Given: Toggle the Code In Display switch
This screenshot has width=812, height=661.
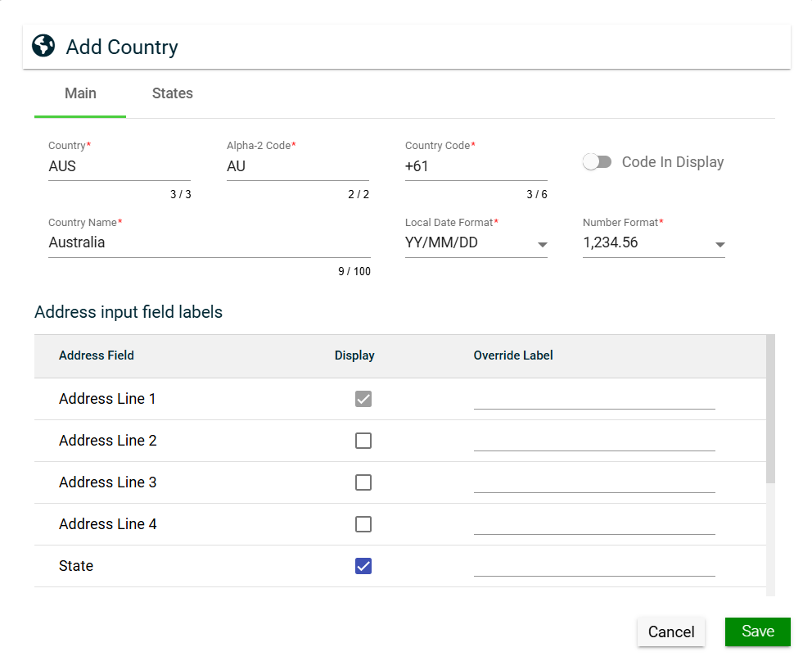Looking at the screenshot, I should [598, 162].
